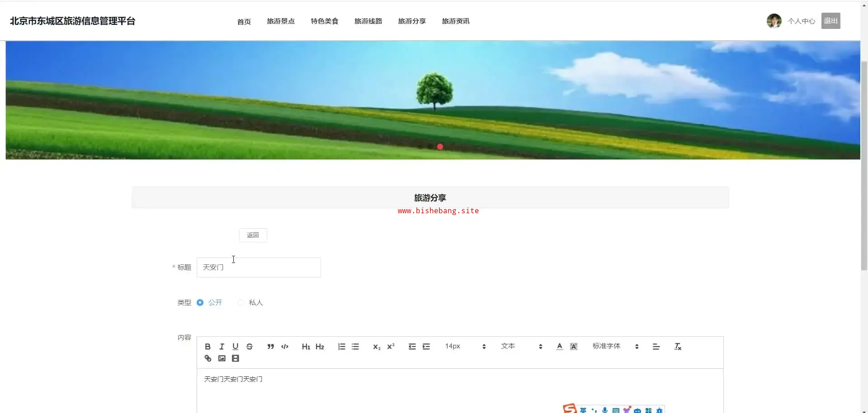
Task: Clear text formatting
Action: pos(678,347)
